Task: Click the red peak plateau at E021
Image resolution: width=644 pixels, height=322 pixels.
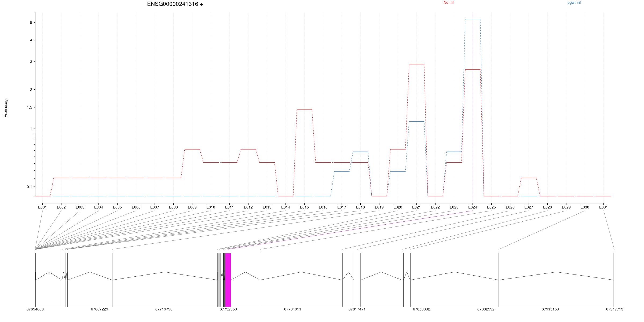Action: coord(416,64)
